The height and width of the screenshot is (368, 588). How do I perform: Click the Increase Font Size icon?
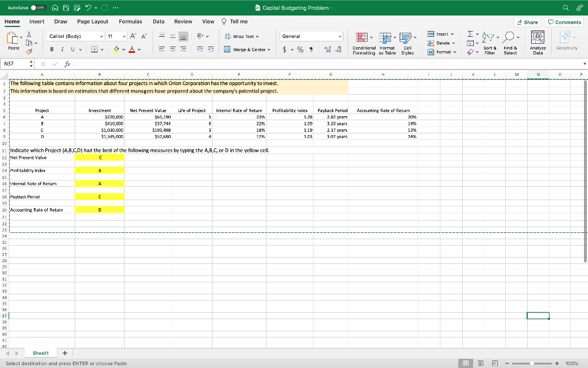coord(133,36)
